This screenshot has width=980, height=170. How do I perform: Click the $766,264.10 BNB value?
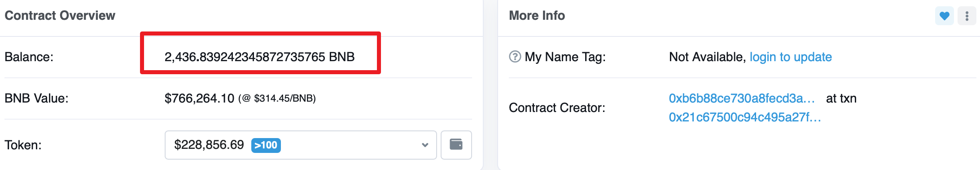coord(199,98)
